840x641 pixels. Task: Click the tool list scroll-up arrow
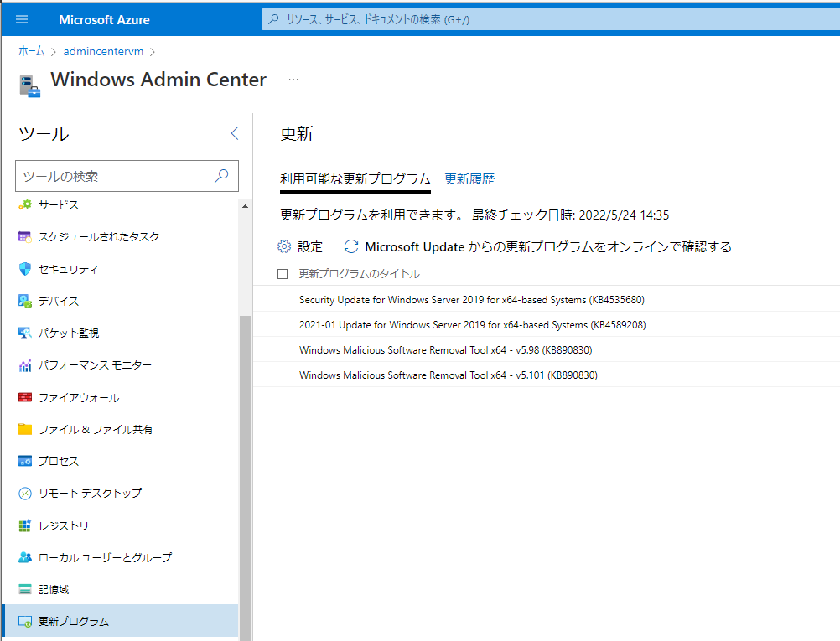tap(245, 206)
